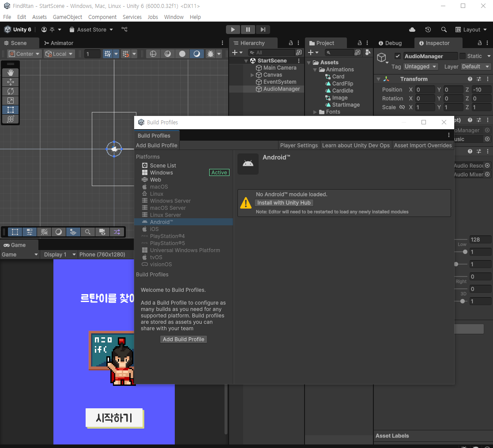Click the slider handle beside Low label

[465, 252]
